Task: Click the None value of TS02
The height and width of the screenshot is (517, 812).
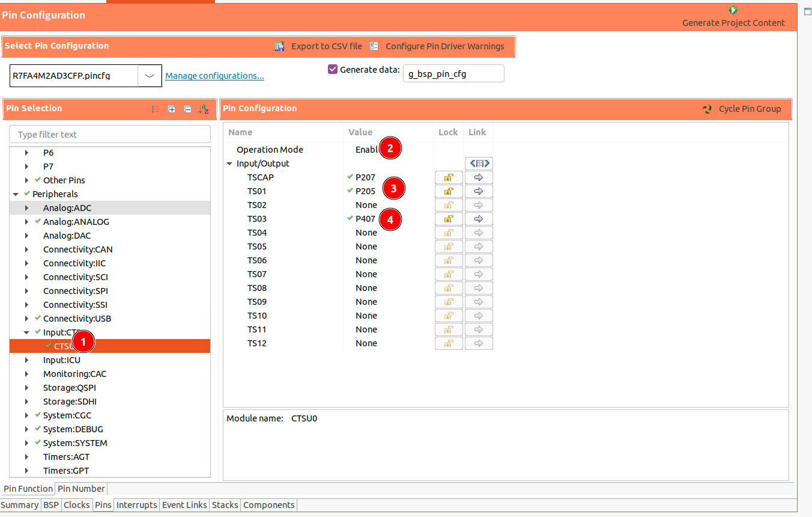Action: pyautogui.click(x=366, y=205)
